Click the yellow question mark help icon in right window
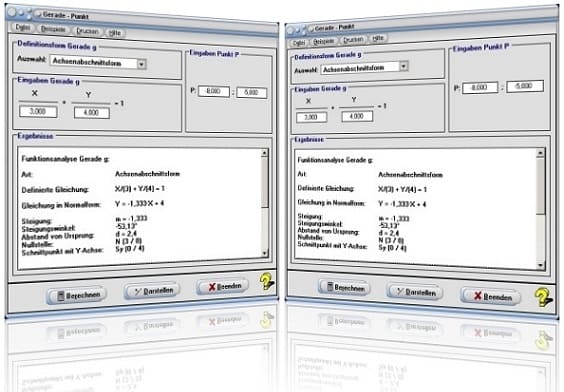Viewport: 564px width, 392px height. 543,297
